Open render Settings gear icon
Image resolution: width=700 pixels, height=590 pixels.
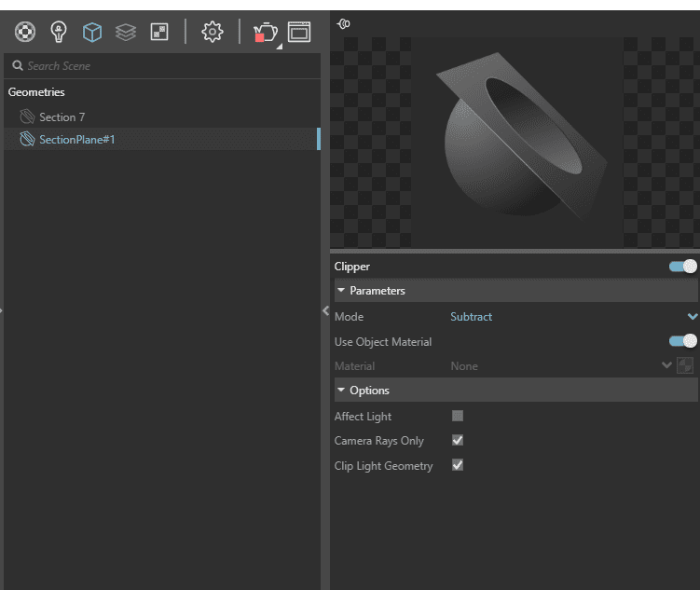click(213, 33)
